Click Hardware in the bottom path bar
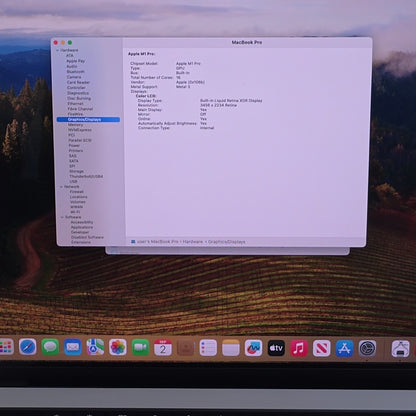 point(193,242)
